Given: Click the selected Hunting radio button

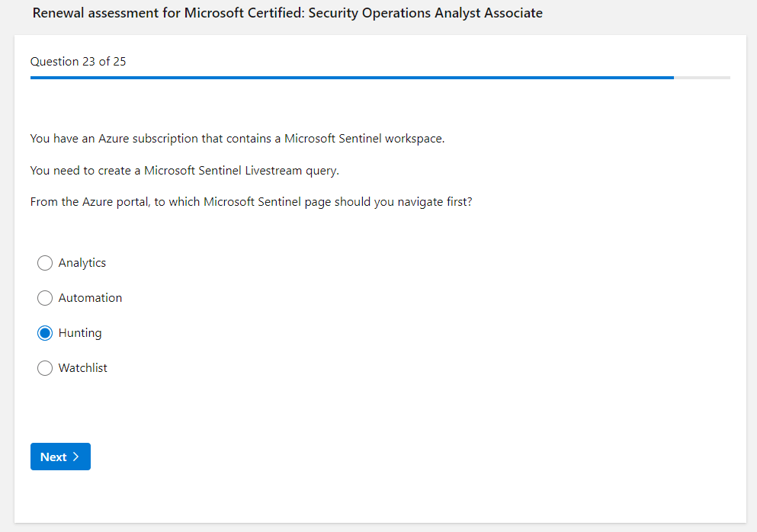Looking at the screenshot, I should pos(45,333).
